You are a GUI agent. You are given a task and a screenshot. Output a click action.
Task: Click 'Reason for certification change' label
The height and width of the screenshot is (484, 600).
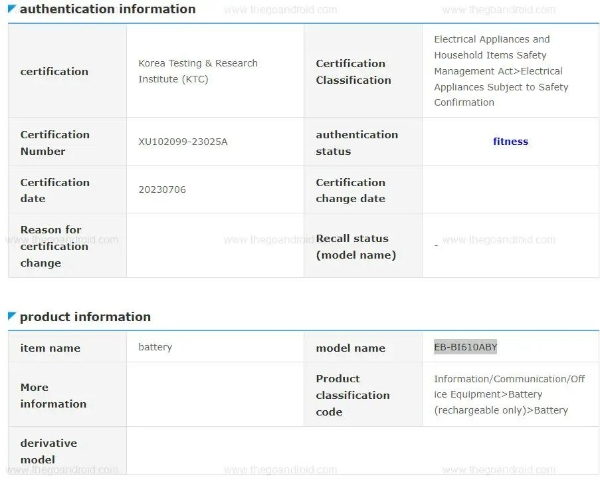pyautogui.click(x=54, y=246)
